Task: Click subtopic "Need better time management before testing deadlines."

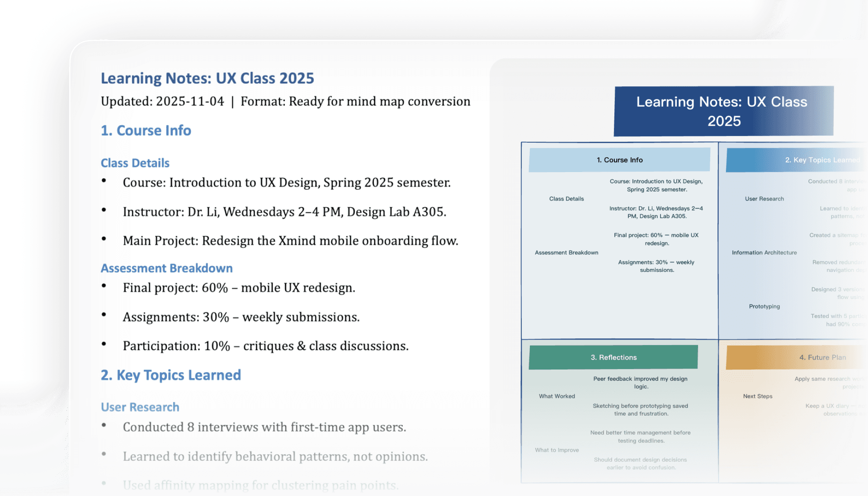Action: [641, 436]
